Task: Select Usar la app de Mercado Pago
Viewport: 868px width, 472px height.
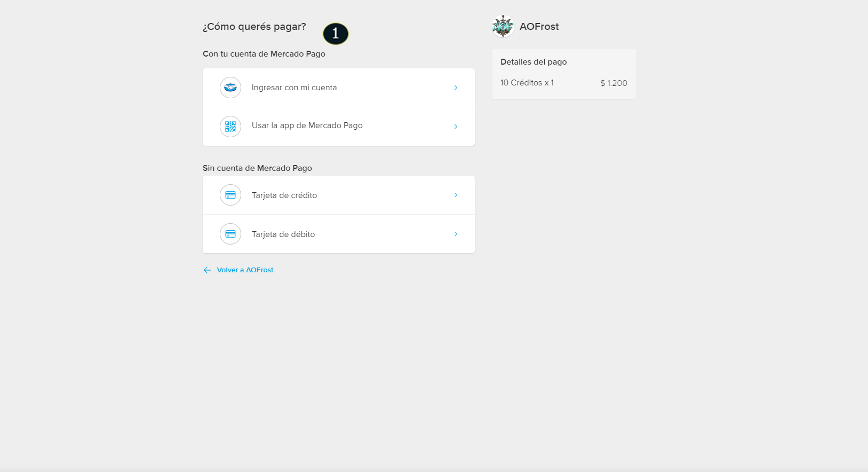Action: point(339,127)
